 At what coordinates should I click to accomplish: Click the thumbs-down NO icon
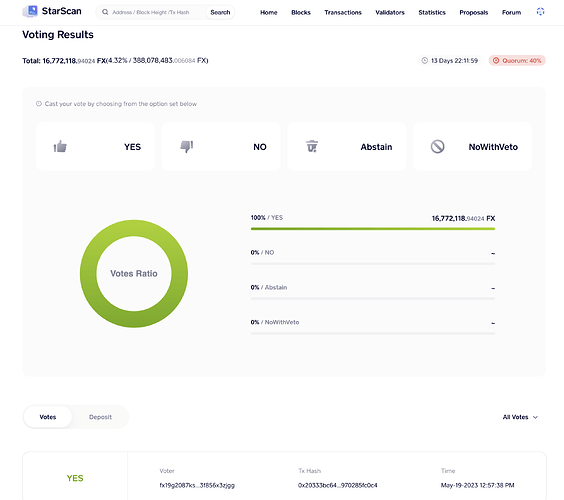[x=187, y=146]
